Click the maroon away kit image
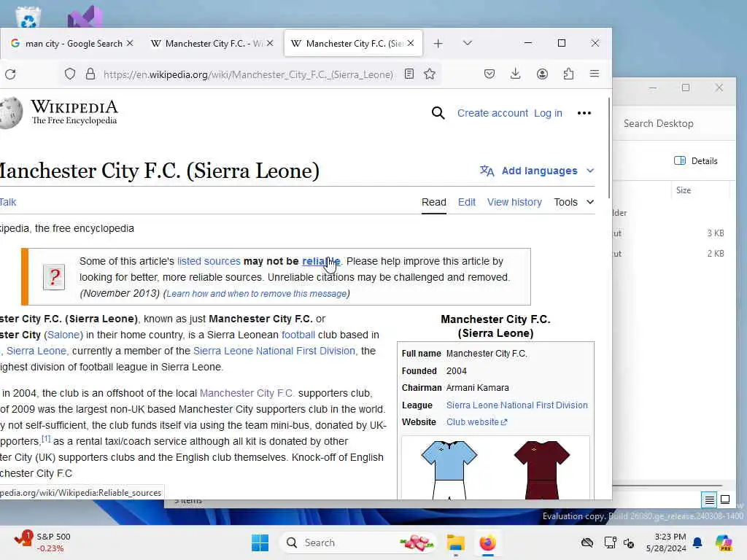747x560 pixels. 542,470
